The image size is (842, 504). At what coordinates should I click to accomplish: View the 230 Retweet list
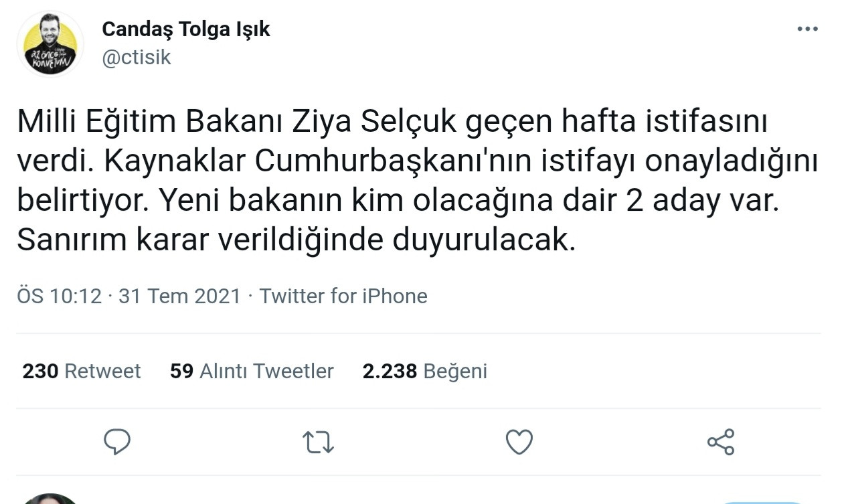click(x=82, y=371)
